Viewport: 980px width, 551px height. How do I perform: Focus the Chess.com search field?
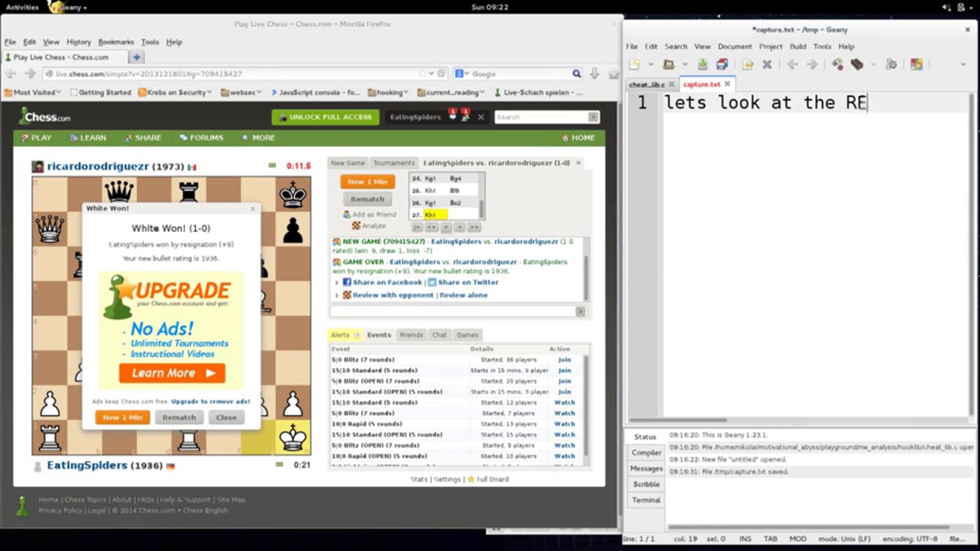point(542,117)
